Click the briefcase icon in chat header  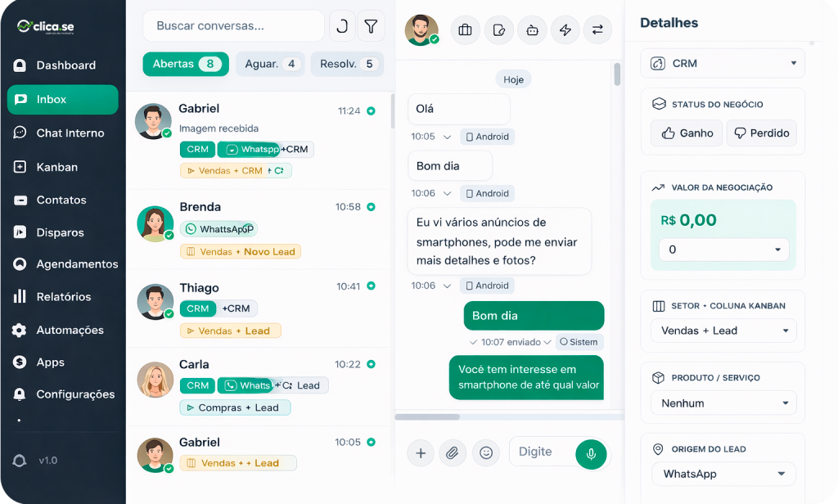pyautogui.click(x=466, y=30)
